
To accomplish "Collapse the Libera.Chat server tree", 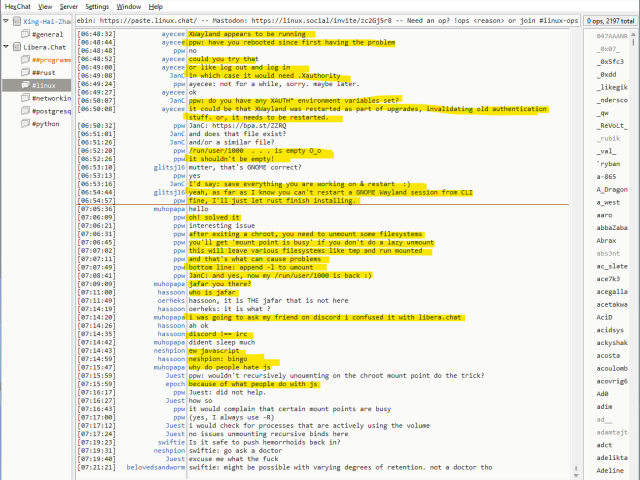I will (5, 47).
